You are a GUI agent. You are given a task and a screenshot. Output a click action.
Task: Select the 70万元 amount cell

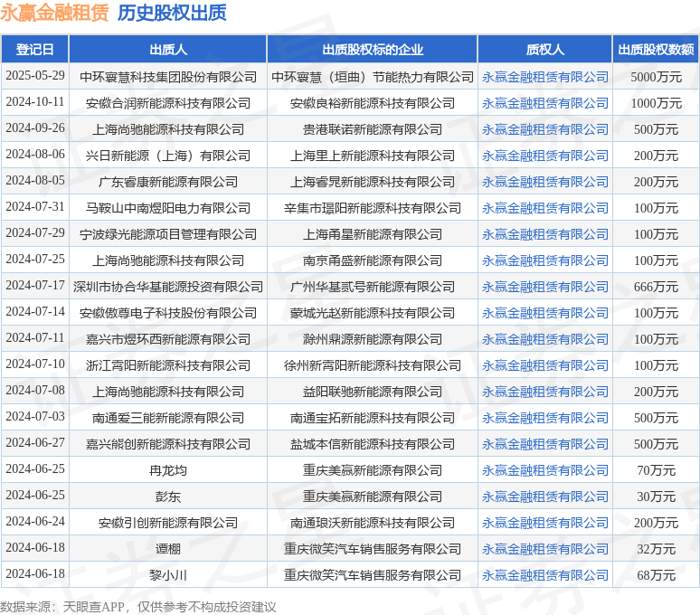(656, 470)
